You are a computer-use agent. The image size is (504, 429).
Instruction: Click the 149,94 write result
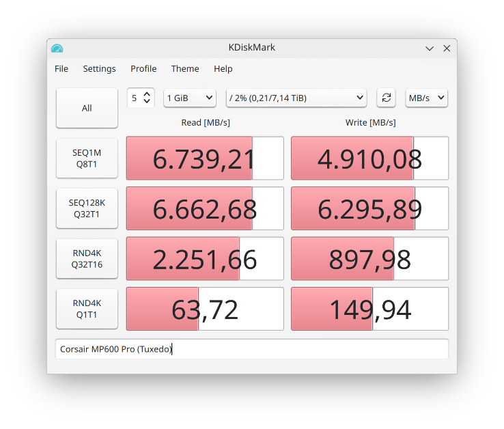point(369,309)
